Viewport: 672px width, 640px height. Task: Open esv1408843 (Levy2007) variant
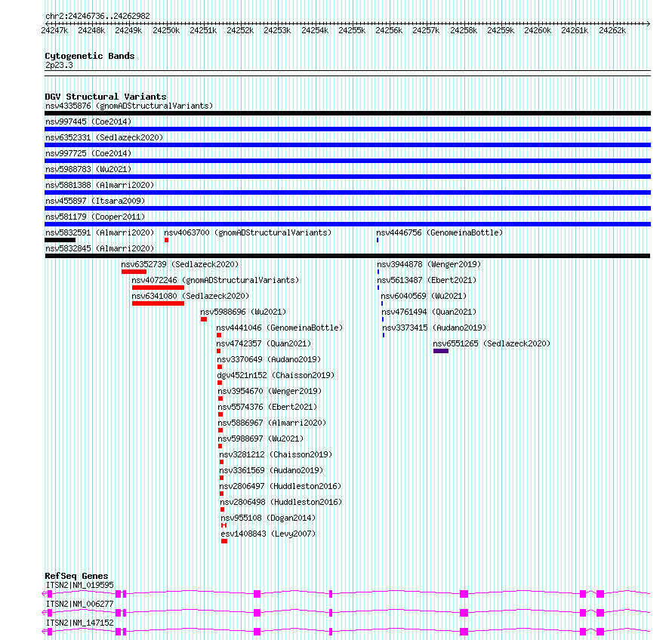(x=268, y=534)
